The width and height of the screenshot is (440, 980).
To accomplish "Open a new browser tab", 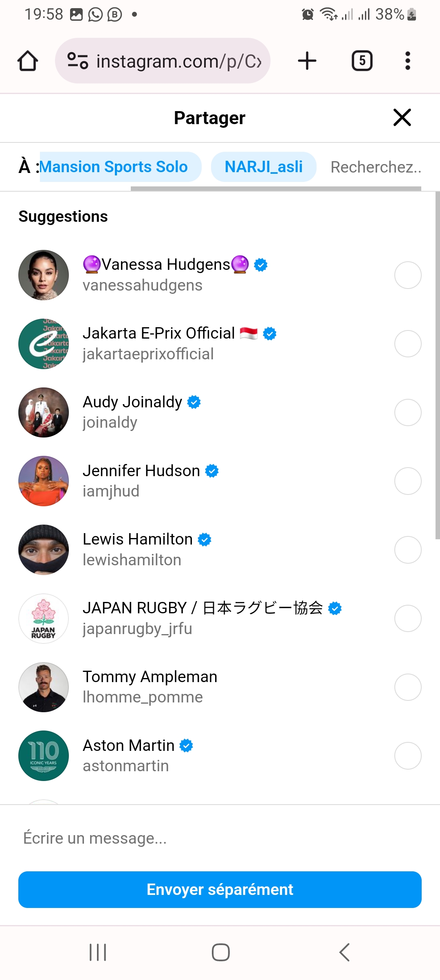I will point(307,61).
